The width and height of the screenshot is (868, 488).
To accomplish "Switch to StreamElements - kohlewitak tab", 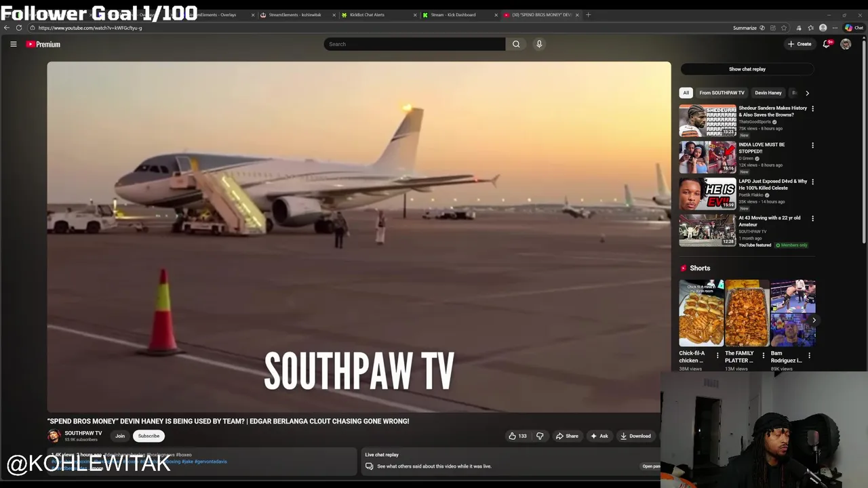I will 296,15.
